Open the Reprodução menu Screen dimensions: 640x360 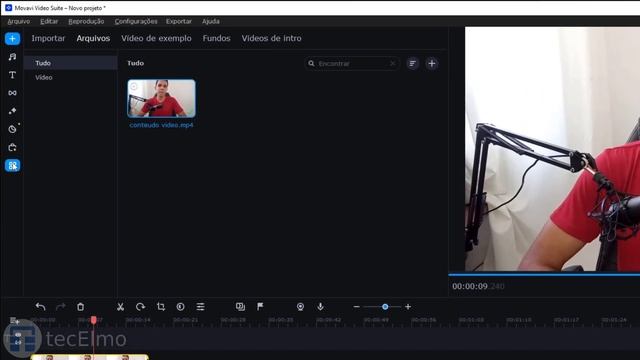pos(86,21)
